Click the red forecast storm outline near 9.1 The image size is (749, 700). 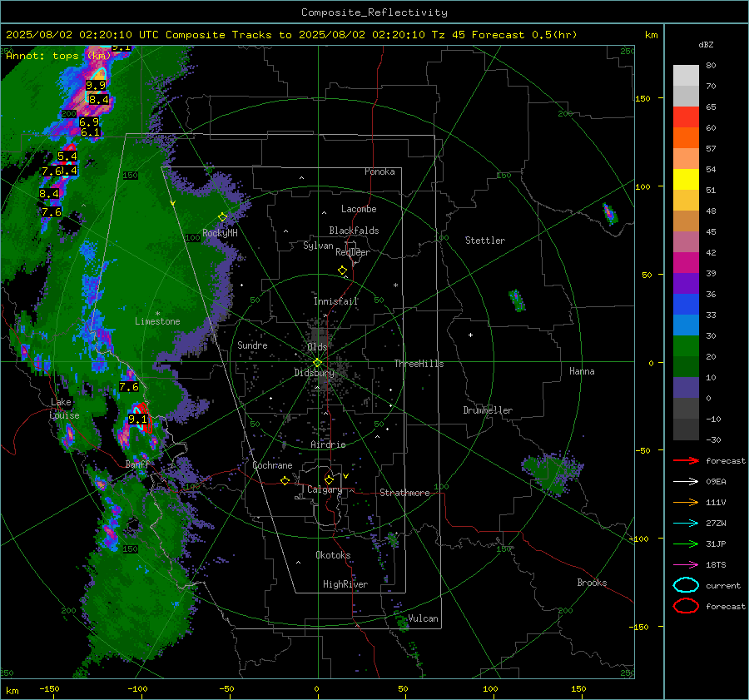(145, 417)
